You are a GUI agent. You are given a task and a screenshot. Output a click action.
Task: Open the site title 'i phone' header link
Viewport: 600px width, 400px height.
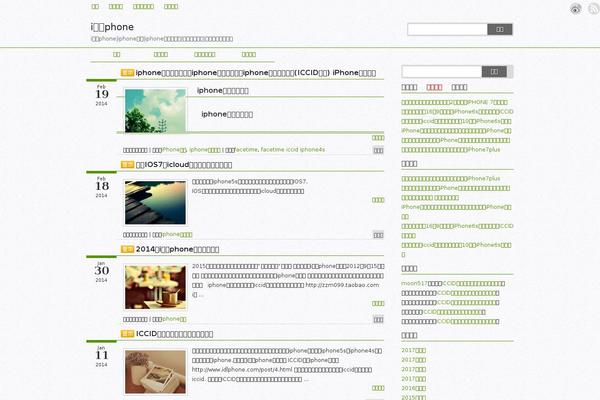pyautogui.click(x=112, y=27)
